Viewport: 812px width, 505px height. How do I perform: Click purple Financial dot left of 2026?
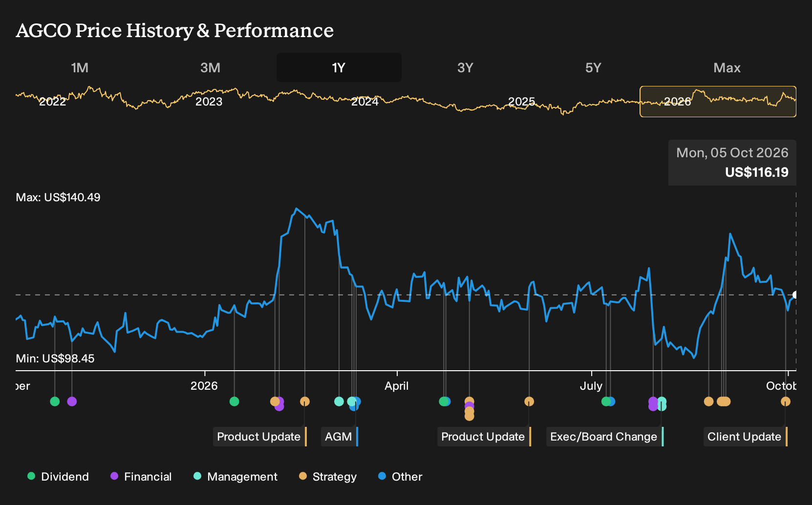72,401
